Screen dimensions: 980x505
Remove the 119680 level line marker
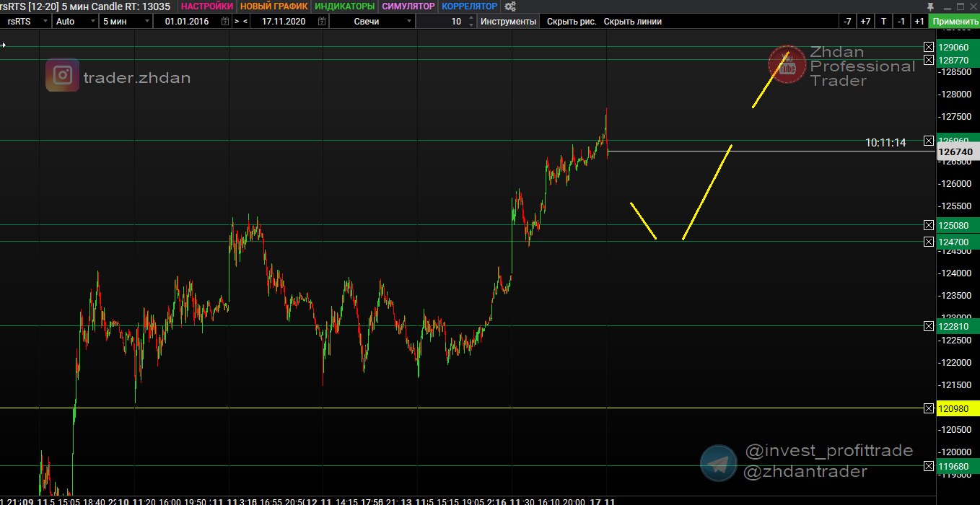pos(929,467)
